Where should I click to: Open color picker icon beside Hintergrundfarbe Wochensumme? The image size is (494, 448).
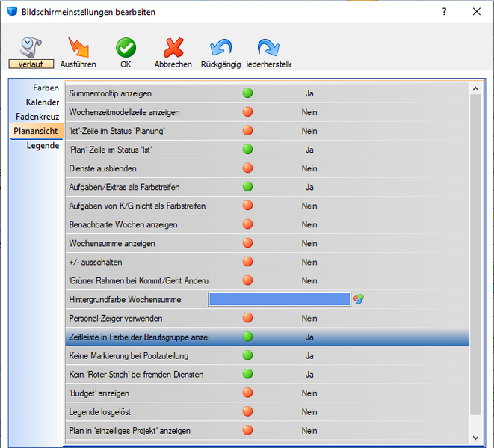[359, 299]
